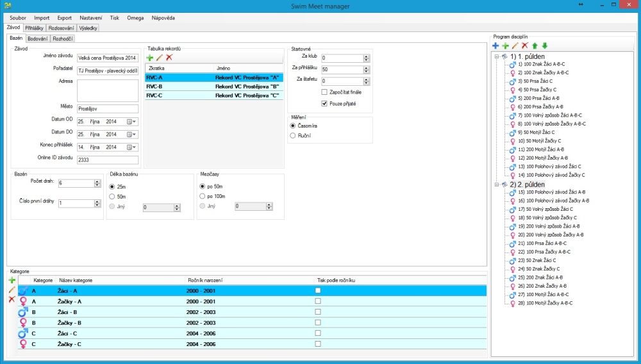
Task: Click the Číslo první dráhy spinner arrows
Action: click(x=97, y=203)
